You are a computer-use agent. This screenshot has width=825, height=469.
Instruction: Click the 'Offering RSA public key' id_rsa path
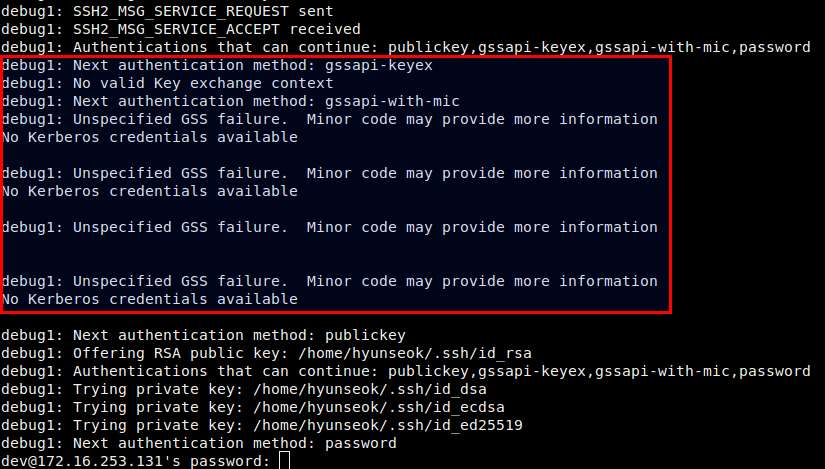tap(415, 353)
